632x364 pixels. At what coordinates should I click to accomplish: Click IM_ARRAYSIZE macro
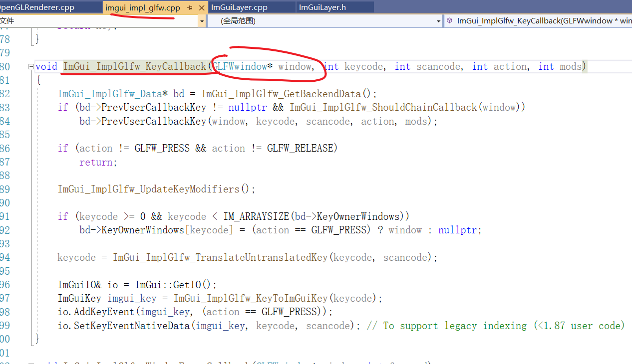click(x=256, y=216)
